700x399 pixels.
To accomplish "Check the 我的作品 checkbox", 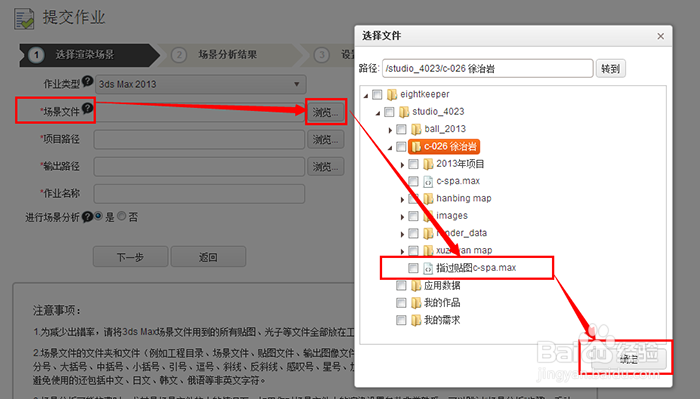I will 401,303.
